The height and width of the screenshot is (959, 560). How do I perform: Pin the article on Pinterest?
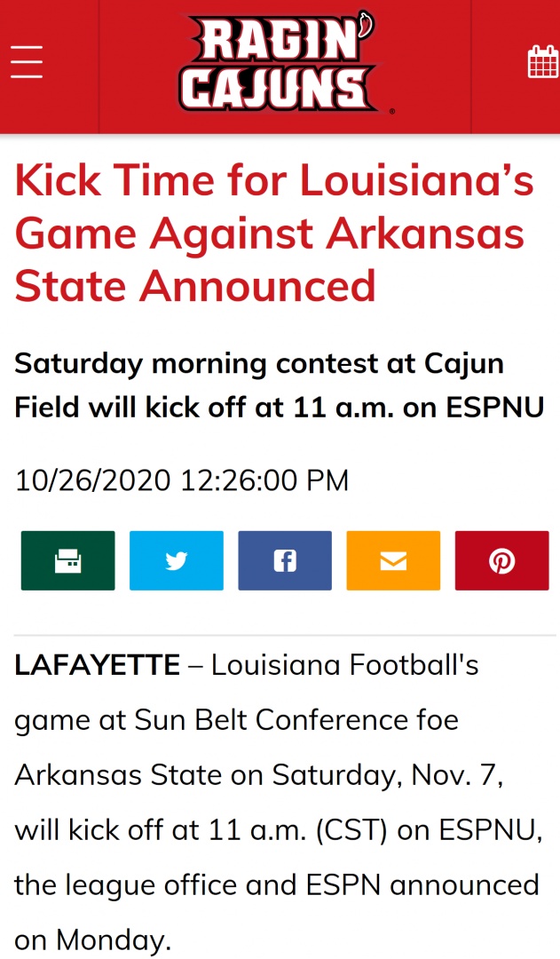(501, 560)
